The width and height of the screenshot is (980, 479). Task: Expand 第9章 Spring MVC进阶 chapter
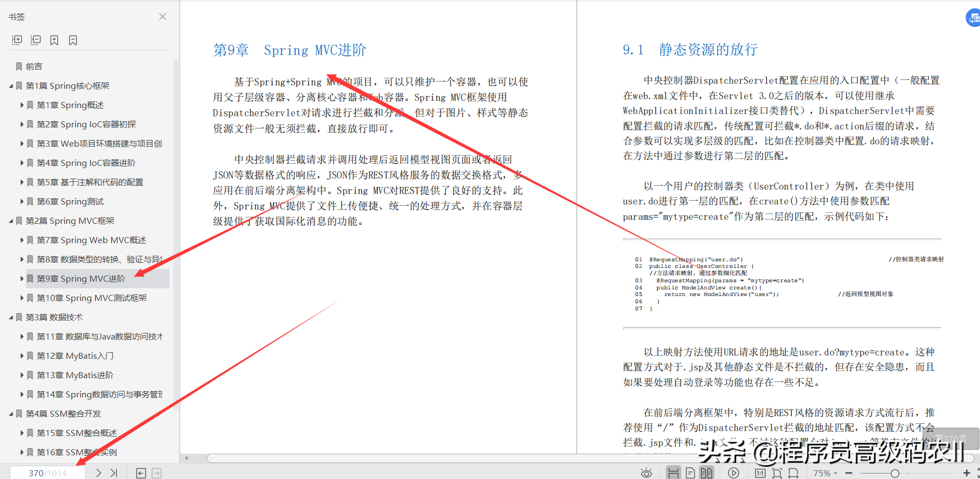pyautogui.click(x=22, y=278)
